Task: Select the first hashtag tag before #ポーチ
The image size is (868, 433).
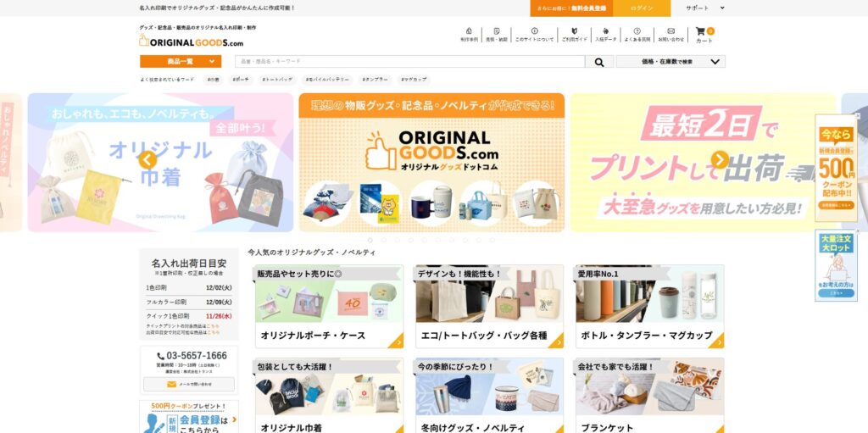Action: (213, 80)
